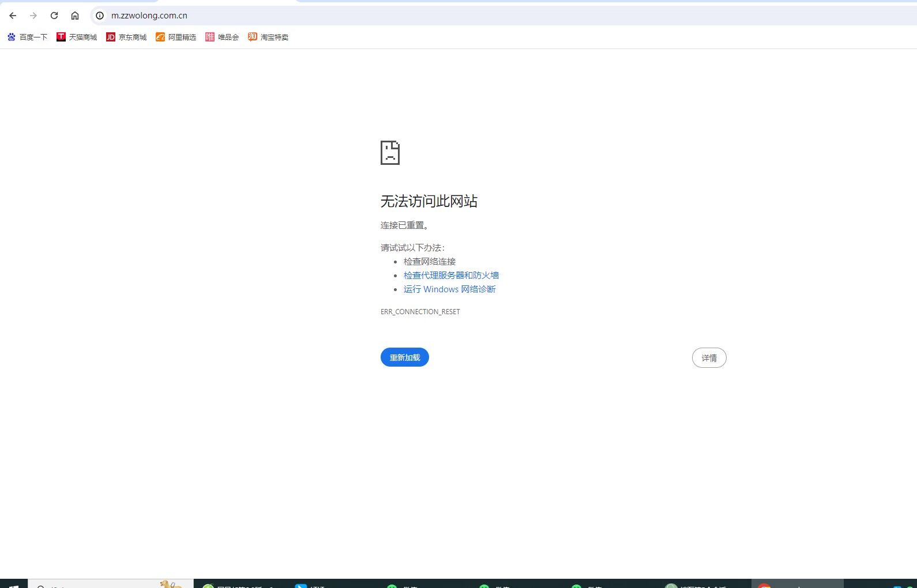This screenshot has width=917, height=588.
Task: Open the 淘宝特卖 bookmark
Action: (x=268, y=37)
